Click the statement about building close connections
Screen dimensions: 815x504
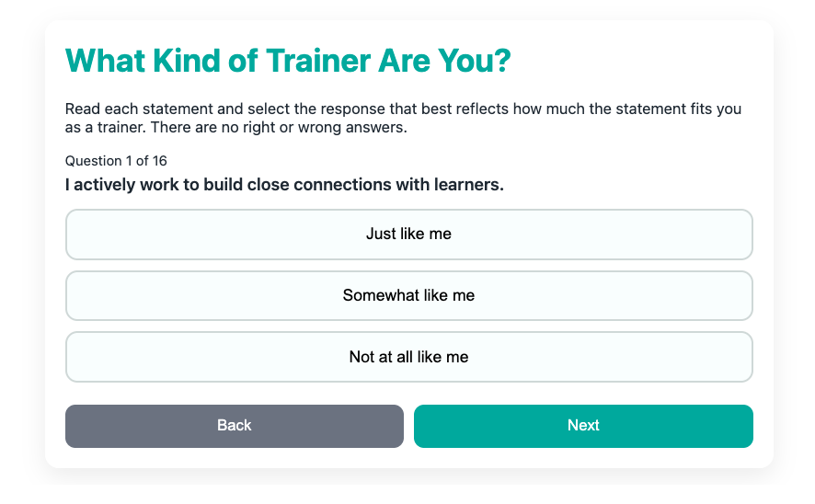pyautogui.click(x=284, y=185)
